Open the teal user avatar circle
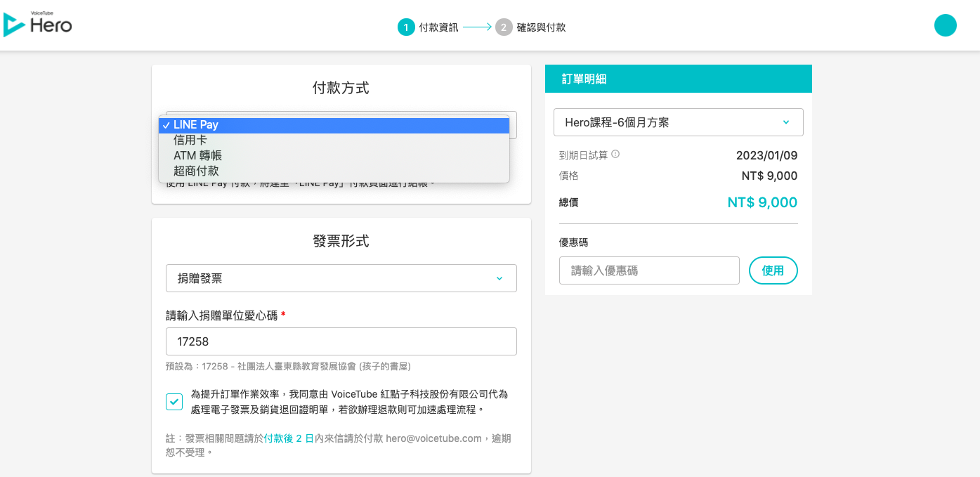 (945, 25)
